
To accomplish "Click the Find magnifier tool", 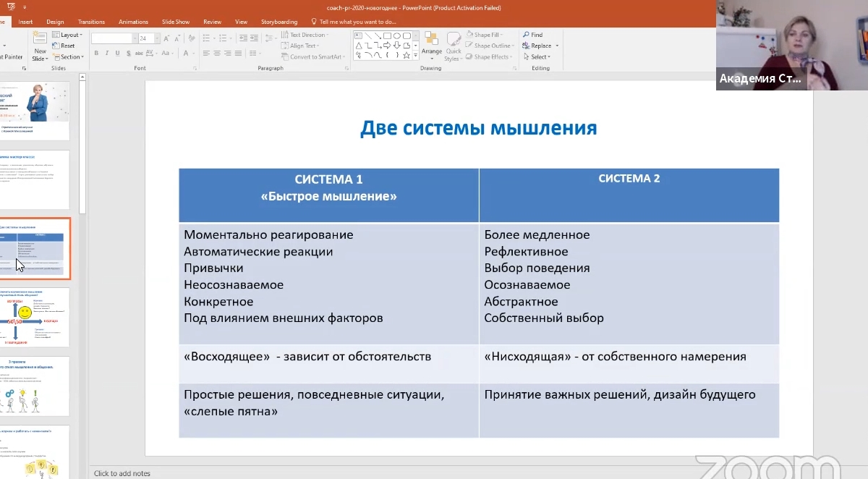I will point(532,35).
